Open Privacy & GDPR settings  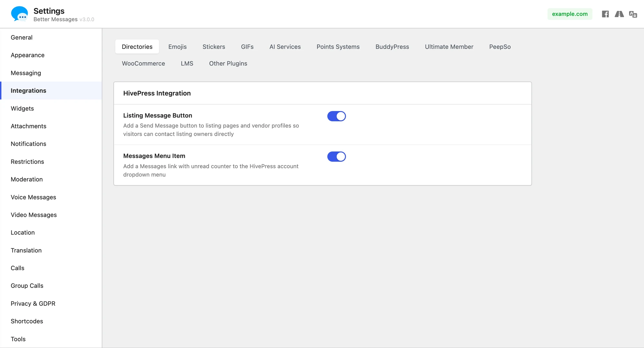[x=51, y=304]
